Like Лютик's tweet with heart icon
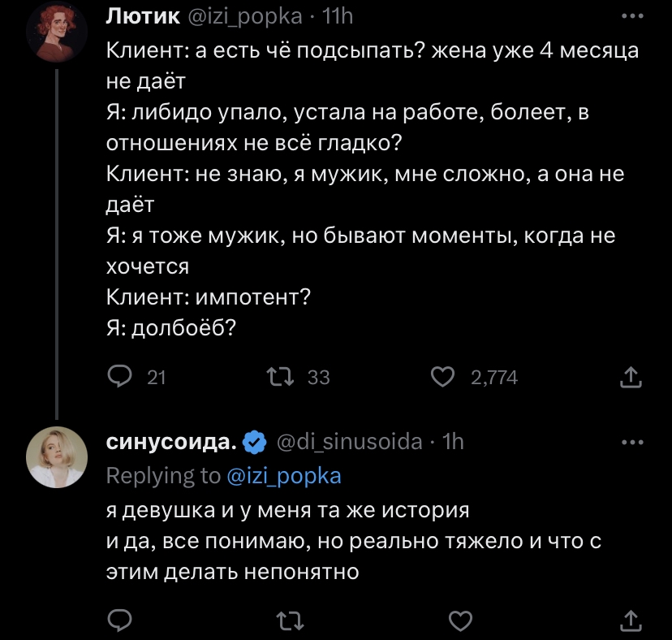Image resolution: width=672 pixels, height=640 pixels. pyautogui.click(x=441, y=376)
